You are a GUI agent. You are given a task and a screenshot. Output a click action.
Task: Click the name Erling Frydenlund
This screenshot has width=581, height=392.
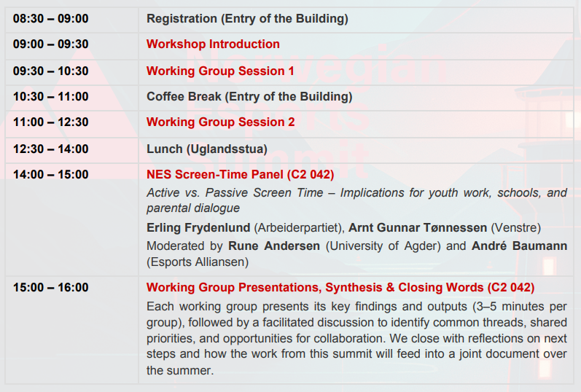(x=198, y=228)
